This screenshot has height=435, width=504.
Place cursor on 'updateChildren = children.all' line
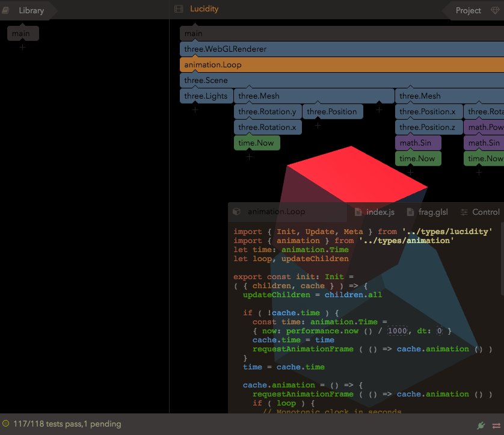tap(312, 295)
